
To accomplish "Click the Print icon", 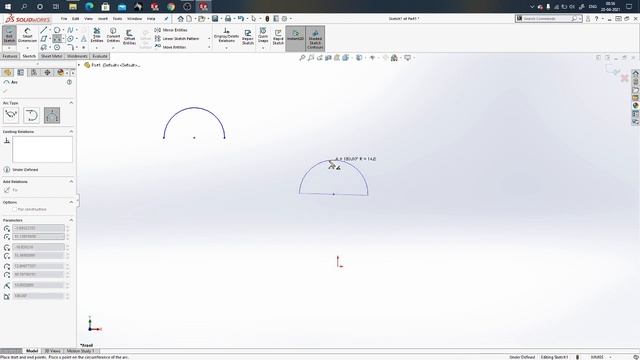I will point(228,19).
